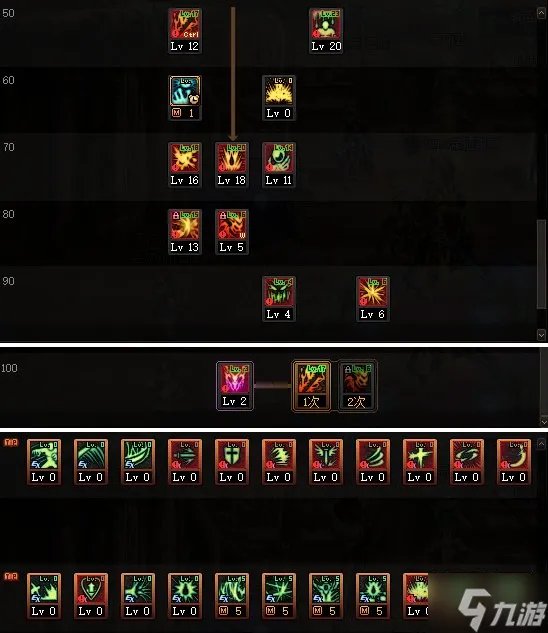Viewport: 548px width, 633px height.
Task: Select the locked Lv 5 skill icon
Action: point(232,232)
